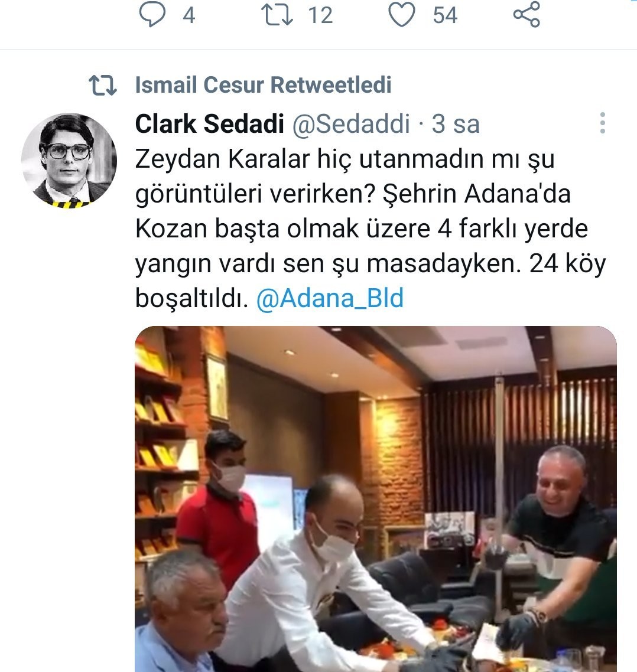
Task: Open Clark Sedadi's profile picture
Action: click(69, 160)
